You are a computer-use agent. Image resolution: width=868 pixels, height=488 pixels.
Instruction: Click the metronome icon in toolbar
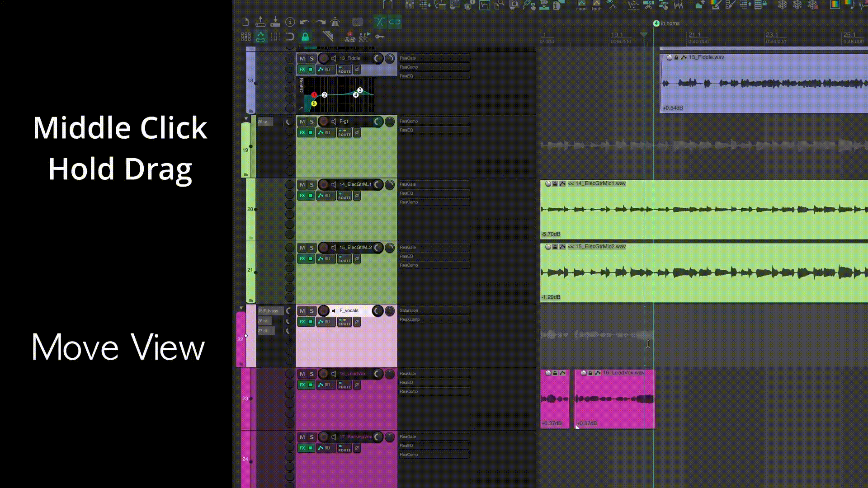335,22
